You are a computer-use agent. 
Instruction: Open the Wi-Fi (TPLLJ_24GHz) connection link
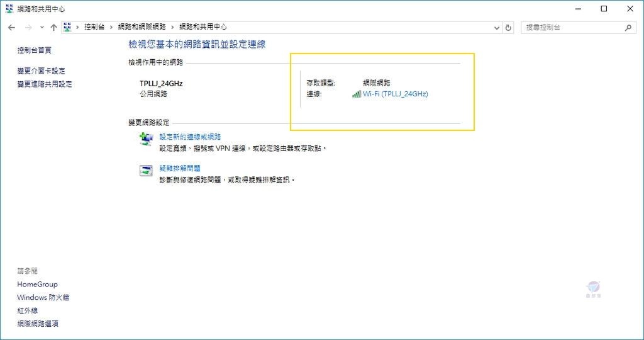(x=395, y=94)
